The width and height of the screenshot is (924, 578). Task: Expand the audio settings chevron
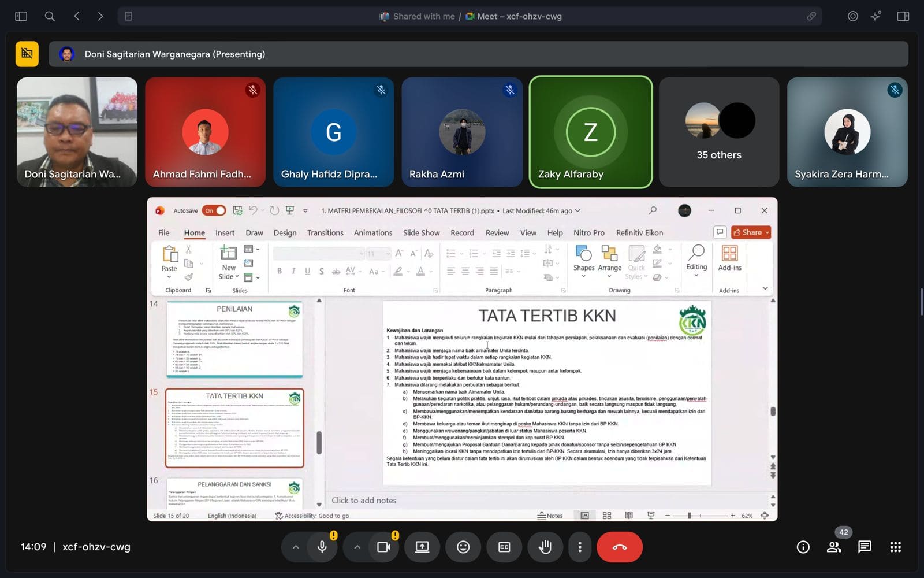[296, 547]
